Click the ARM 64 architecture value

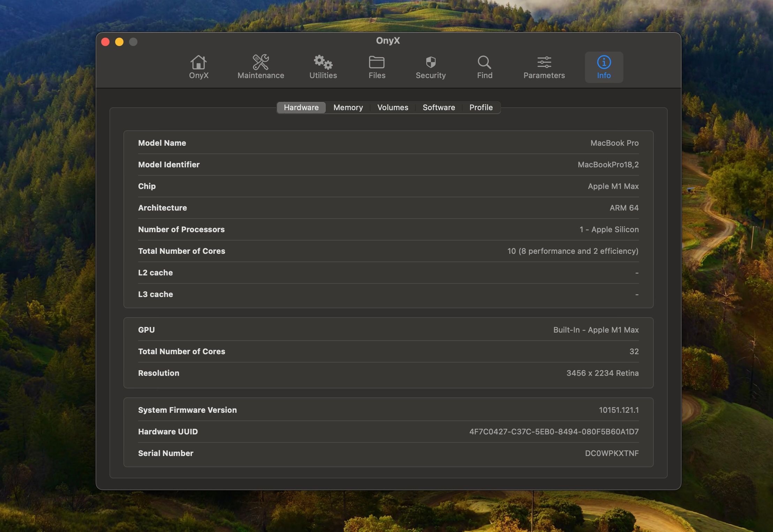tap(624, 208)
